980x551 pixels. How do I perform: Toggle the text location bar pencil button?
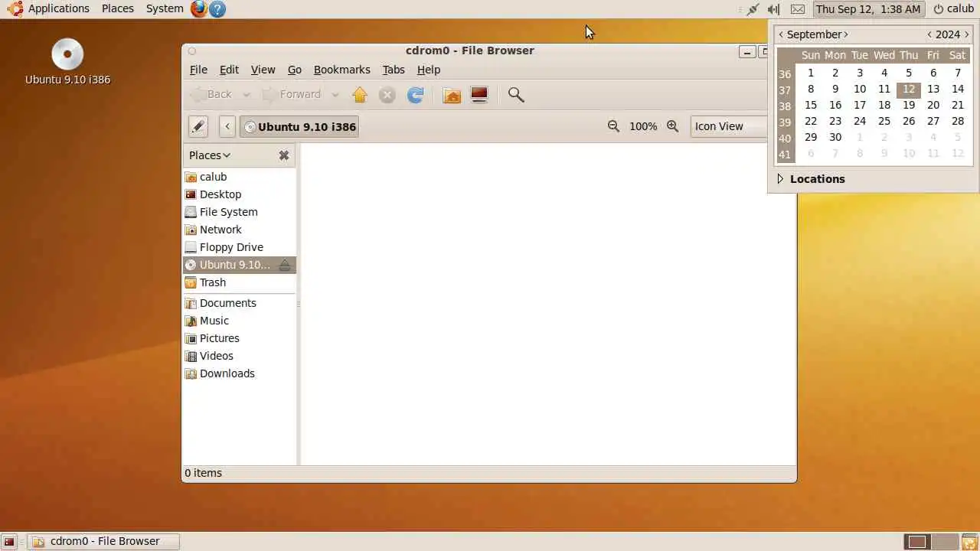coord(198,126)
